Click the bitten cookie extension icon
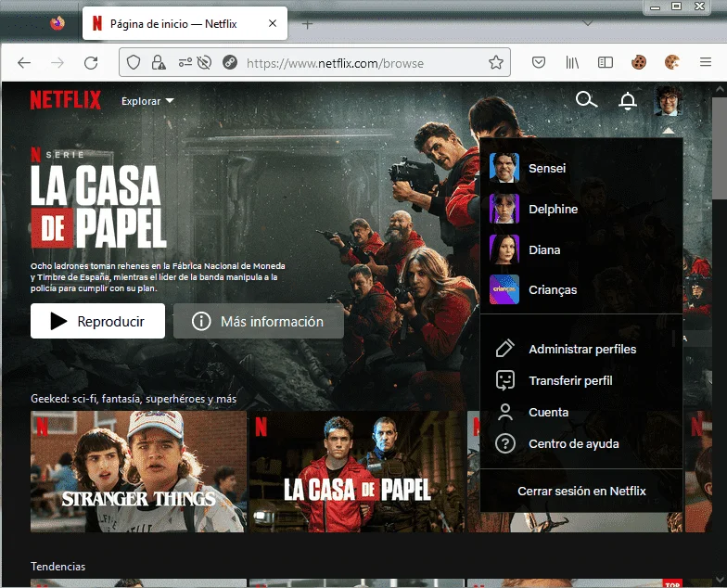 (672, 62)
